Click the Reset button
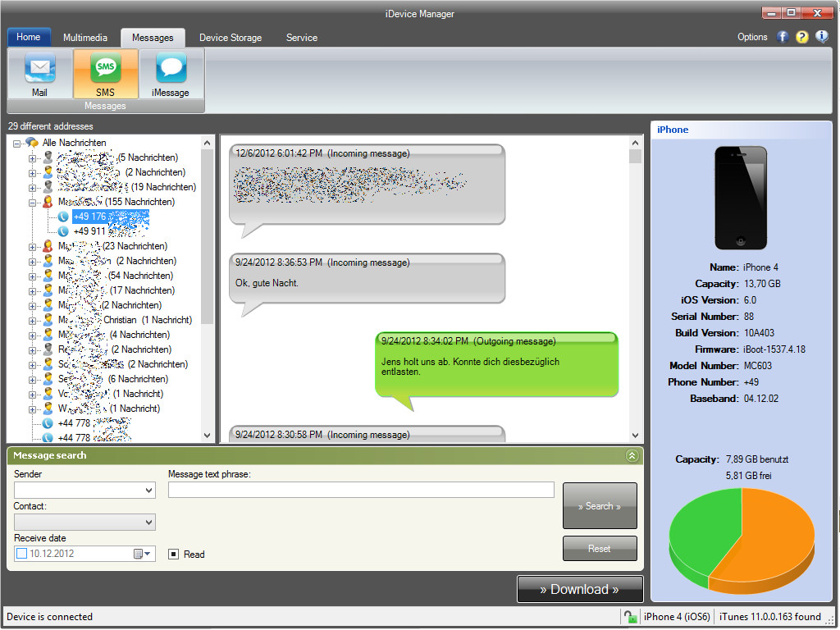This screenshot has height=630, width=840. pyautogui.click(x=600, y=549)
